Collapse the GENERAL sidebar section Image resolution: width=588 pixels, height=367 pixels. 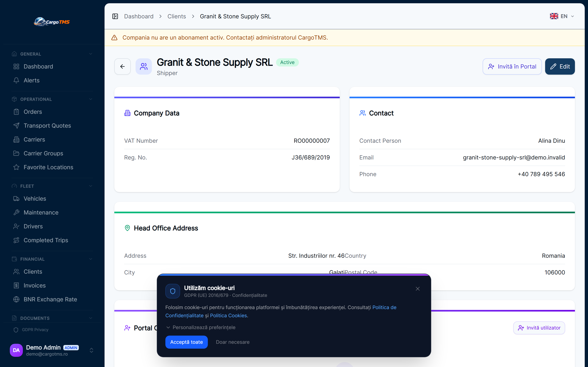coord(91,54)
